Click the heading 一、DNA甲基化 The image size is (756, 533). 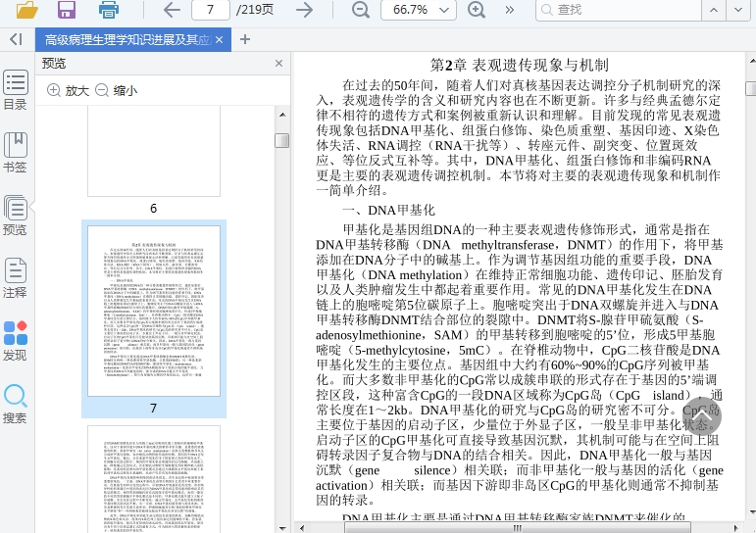coord(388,210)
